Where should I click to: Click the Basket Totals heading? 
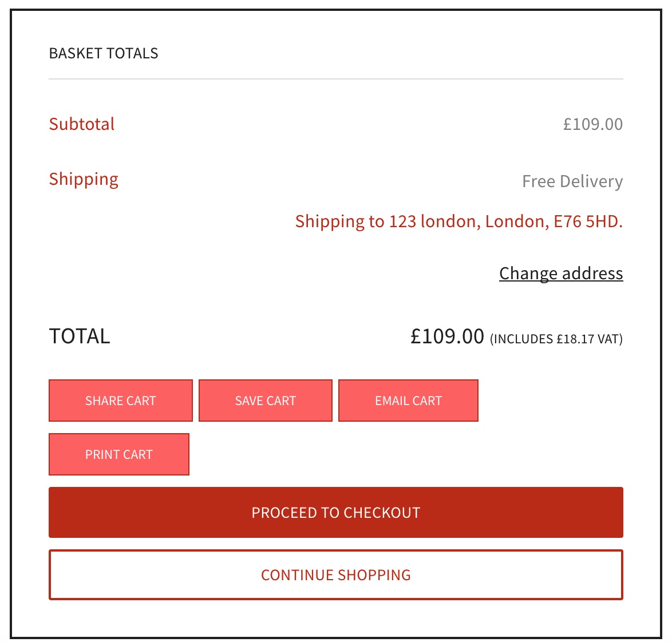104,53
